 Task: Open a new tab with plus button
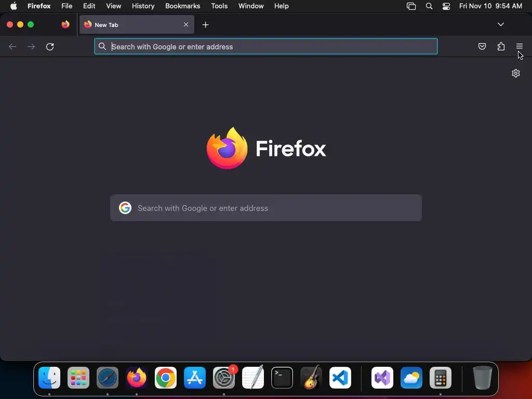[205, 25]
